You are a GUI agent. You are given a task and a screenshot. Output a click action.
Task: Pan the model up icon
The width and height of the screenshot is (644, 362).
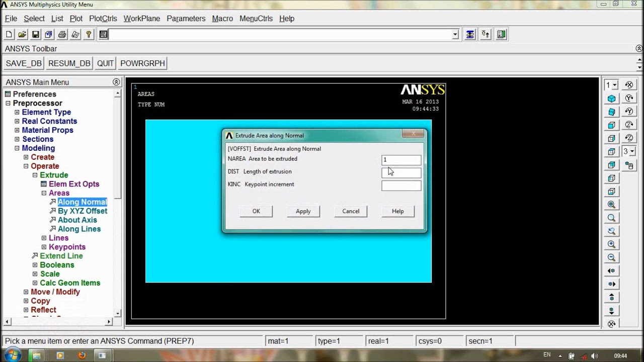611,297
